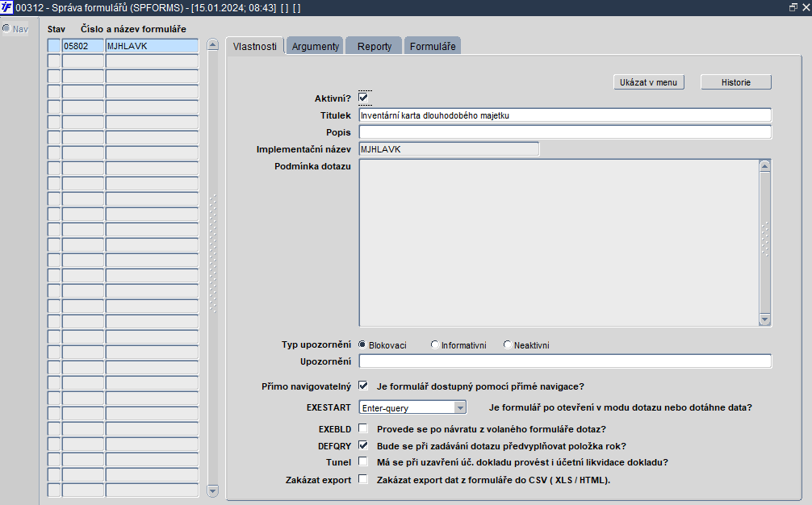Select form name cell MJHLAVK in list
The height and width of the screenshot is (505, 812).
[152, 46]
